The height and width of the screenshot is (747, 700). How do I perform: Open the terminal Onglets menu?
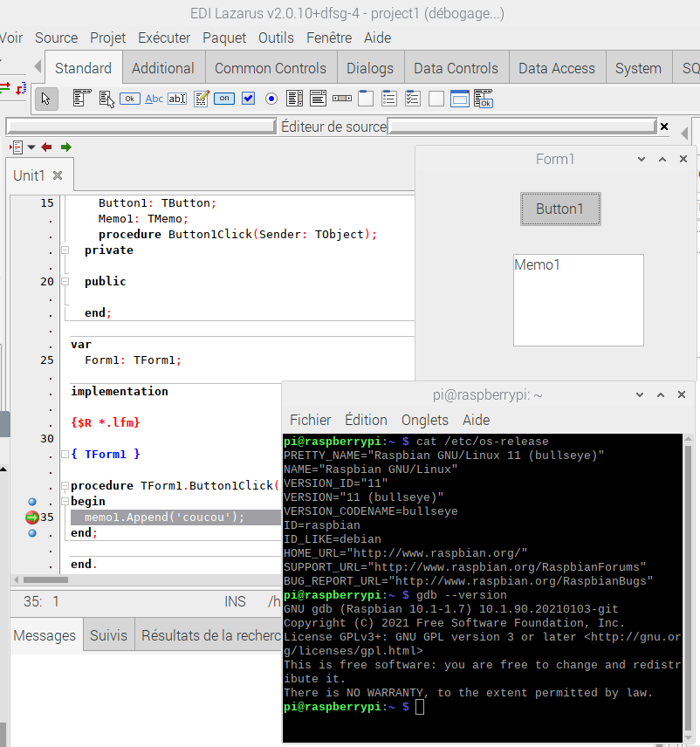click(x=424, y=420)
